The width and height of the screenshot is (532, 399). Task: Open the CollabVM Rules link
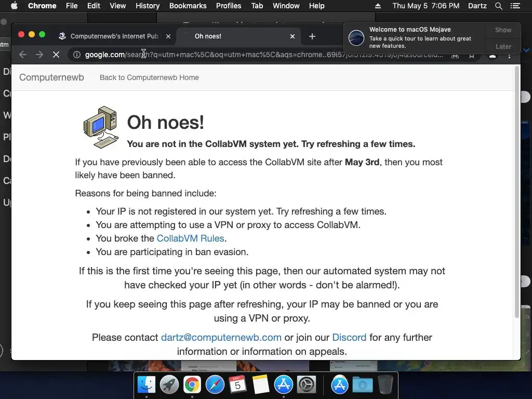coord(190,238)
